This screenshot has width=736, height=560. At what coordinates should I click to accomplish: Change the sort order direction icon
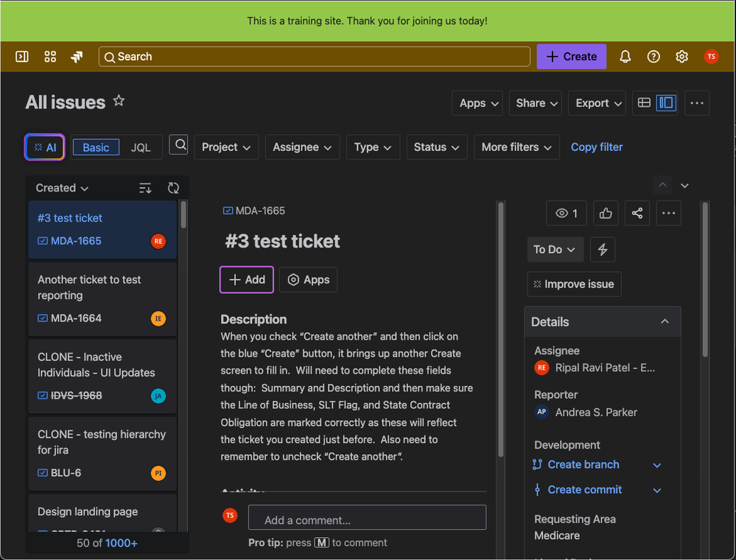point(145,188)
